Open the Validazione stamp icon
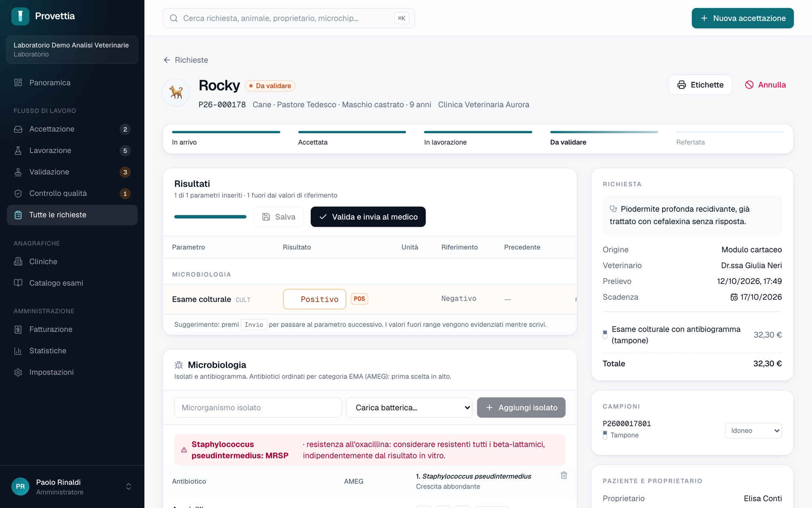This screenshot has height=508, width=812. (18, 172)
